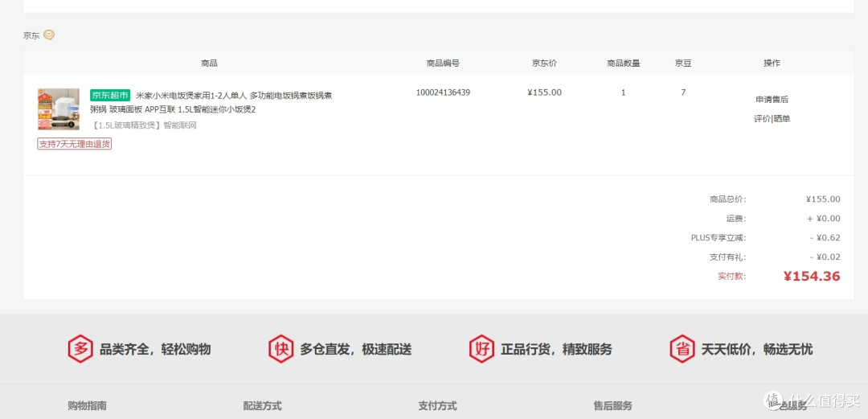Click the 配送方式 footer heading

262,405
